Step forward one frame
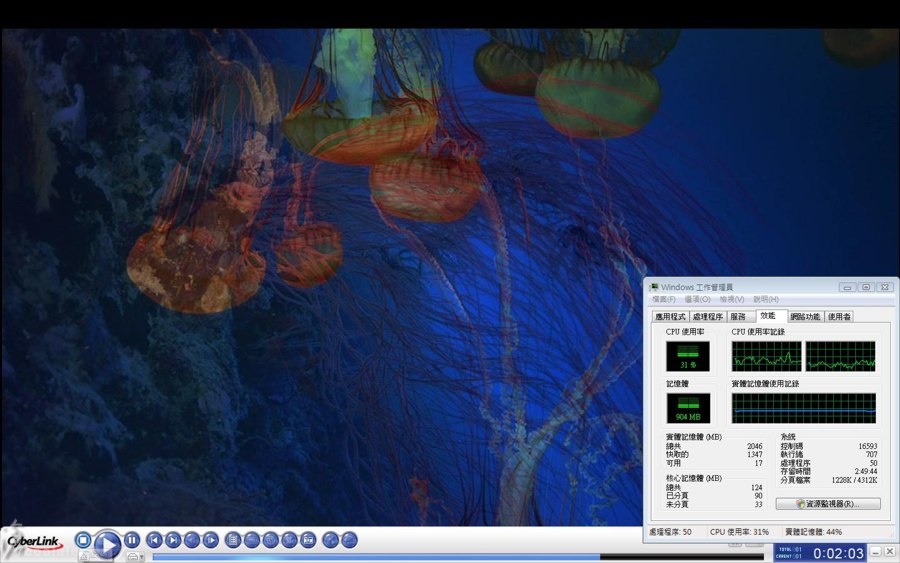 click(211, 540)
